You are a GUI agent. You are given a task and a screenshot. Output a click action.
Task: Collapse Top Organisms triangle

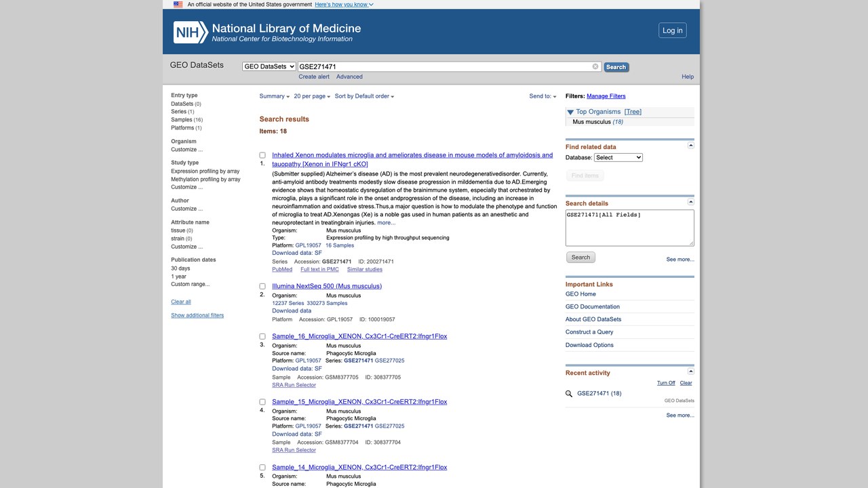pos(570,112)
